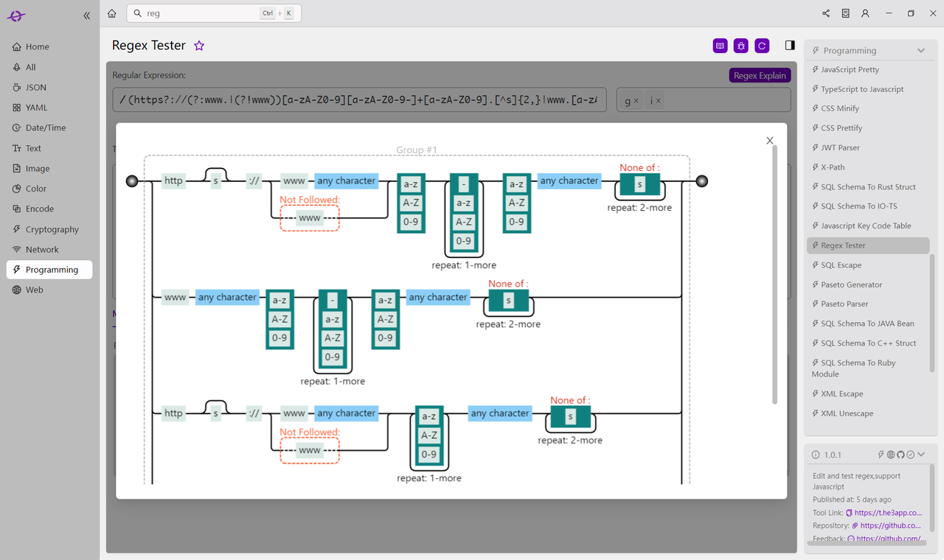Open Web category in sidebar
Viewport: 944px width, 560px height.
[49, 290]
